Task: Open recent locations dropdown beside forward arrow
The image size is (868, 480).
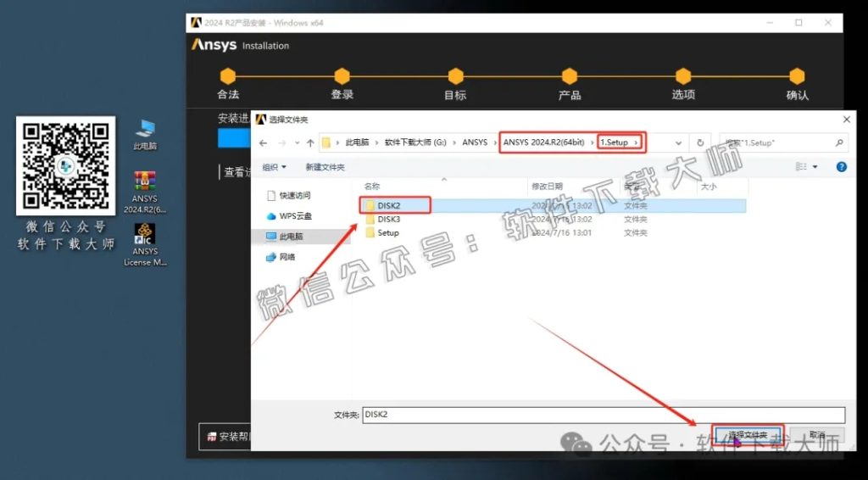Action: click(x=298, y=142)
